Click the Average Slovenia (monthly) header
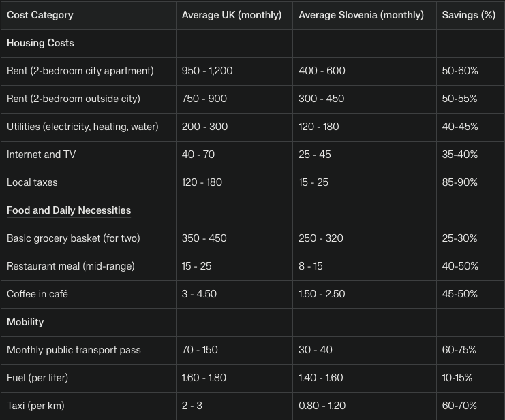Image resolution: width=505 pixels, height=420 pixels. (x=361, y=15)
